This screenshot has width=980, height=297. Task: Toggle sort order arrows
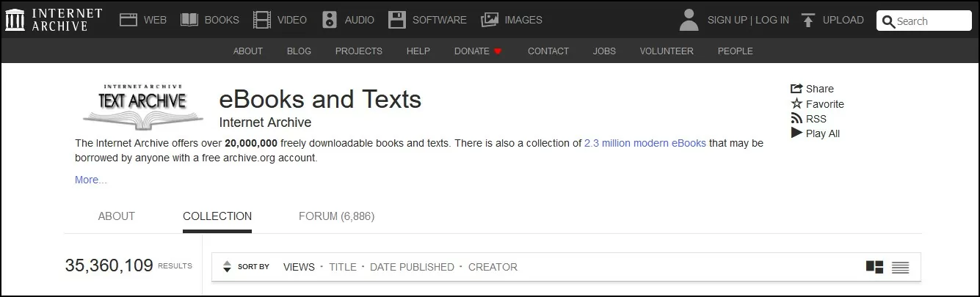click(227, 267)
